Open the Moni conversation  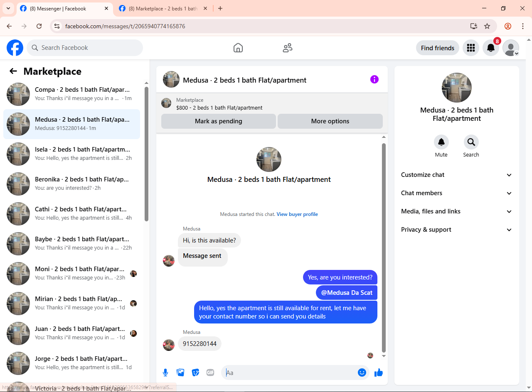pyautogui.click(x=71, y=274)
